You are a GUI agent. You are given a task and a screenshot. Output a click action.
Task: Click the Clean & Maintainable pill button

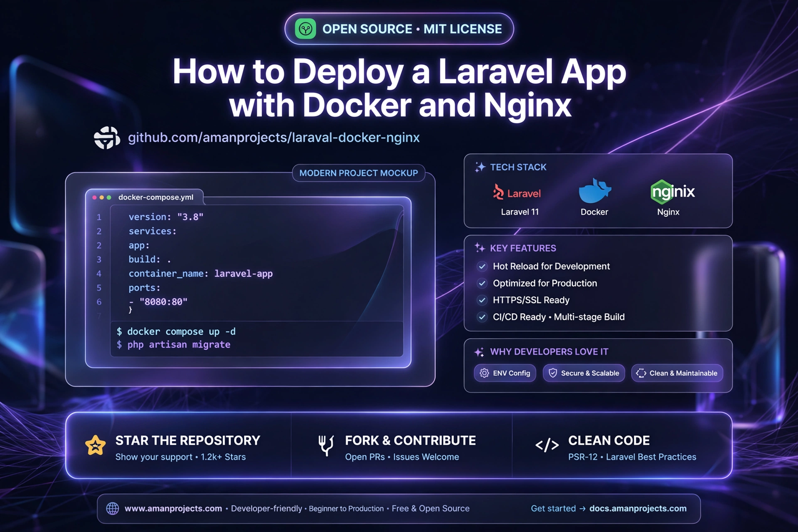coord(677,373)
